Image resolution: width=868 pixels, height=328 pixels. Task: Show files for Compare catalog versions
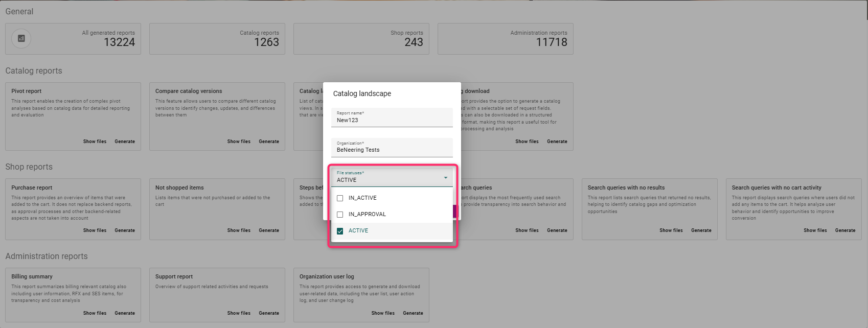pos(239,142)
